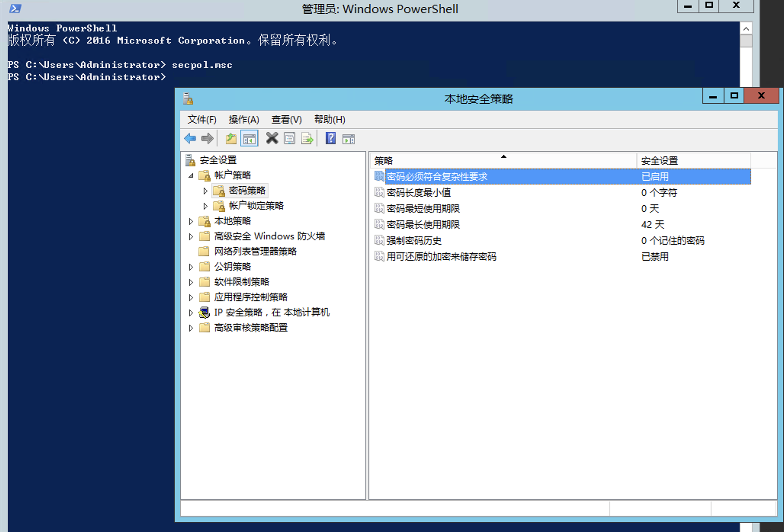Select the 帐户锁定策略 tree item
Screen dimensions: 784x532
click(x=256, y=206)
